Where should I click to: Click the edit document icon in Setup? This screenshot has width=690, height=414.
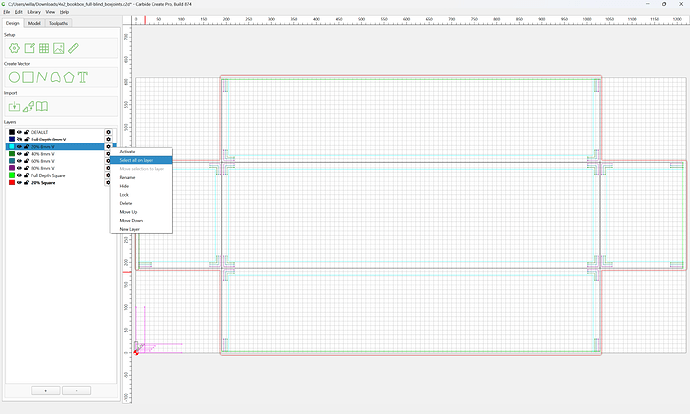29,48
